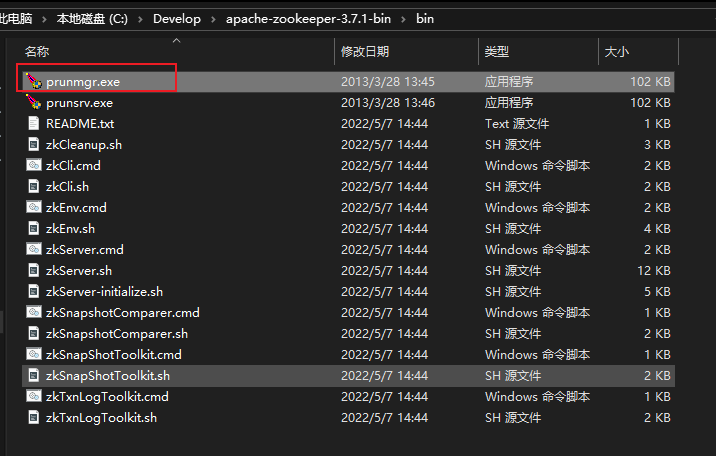Screen dimensions: 716x456
Task: Click the zkEnv.sh file icon
Action: [x=33, y=228]
